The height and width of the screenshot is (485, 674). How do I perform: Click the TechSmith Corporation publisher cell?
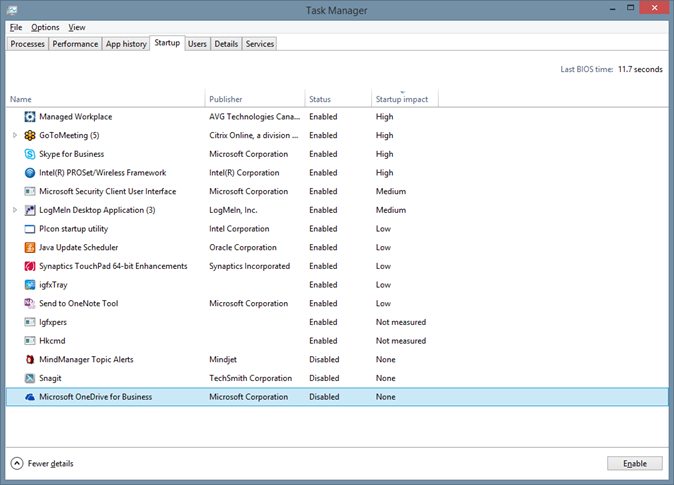[251, 378]
